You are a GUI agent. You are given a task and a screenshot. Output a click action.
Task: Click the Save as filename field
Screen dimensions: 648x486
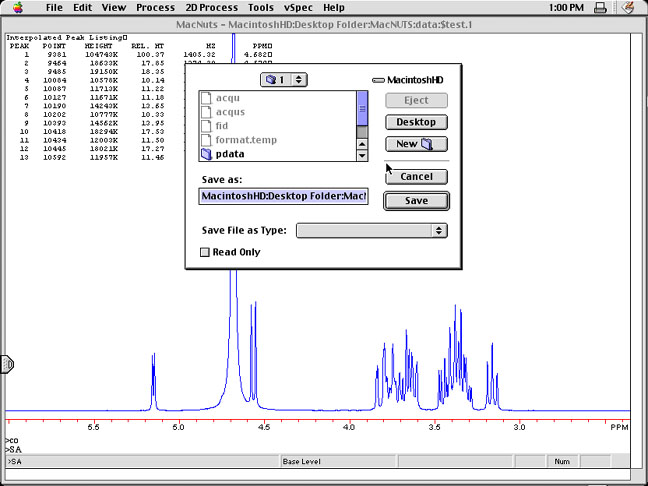pyautogui.click(x=284, y=196)
